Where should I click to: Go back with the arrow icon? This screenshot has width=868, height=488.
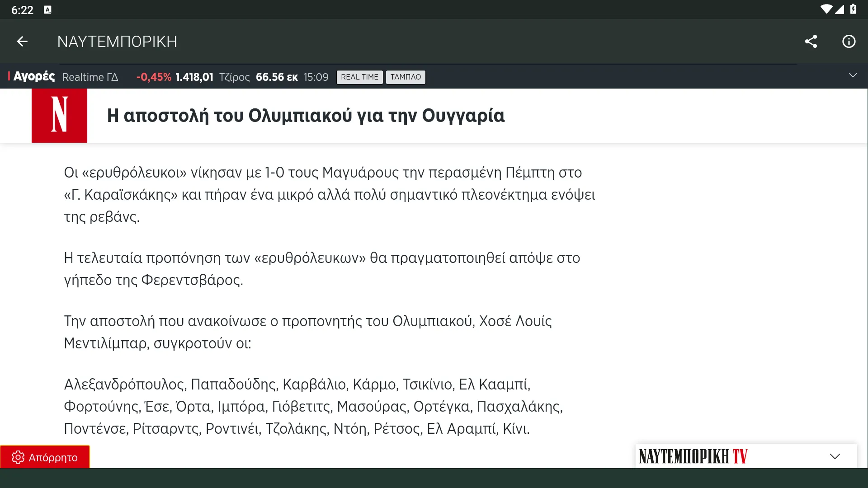(22, 42)
